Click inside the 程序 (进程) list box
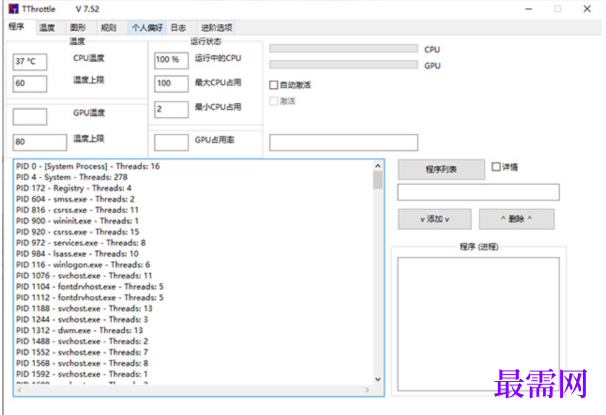The width and height of the screenshot is (606, 415). (478, 324)
